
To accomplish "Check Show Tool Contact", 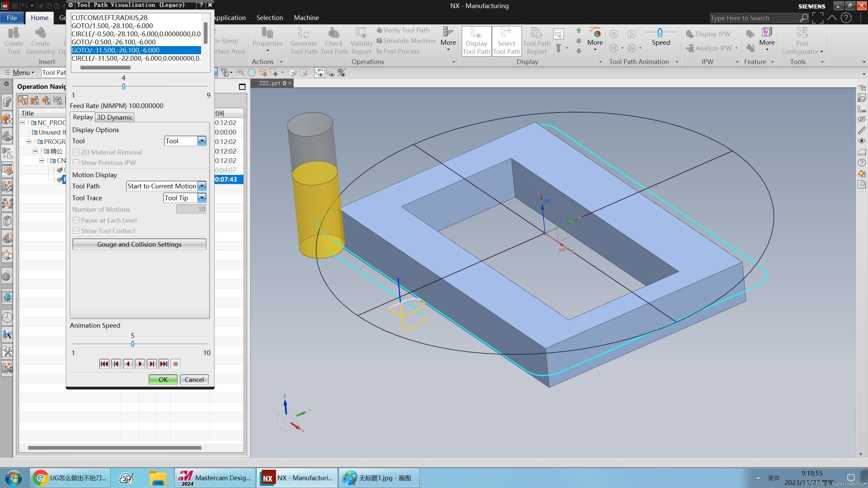I will 76,231.
